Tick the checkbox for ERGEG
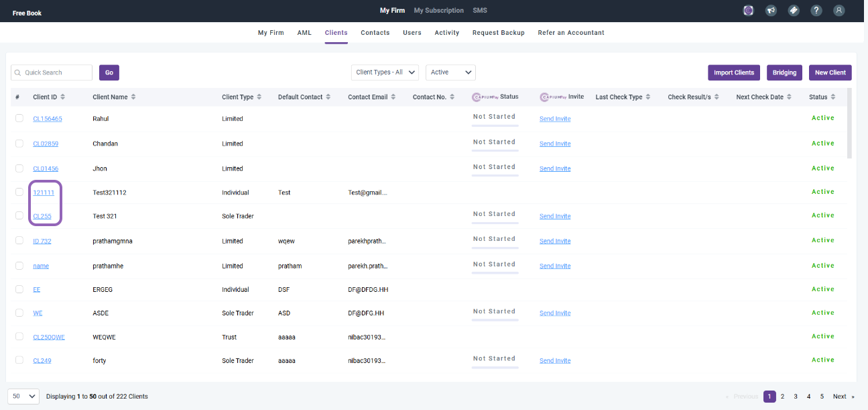The width and height of the screenshot is (868, 410). pyautogui.click(x=19, y=289)
